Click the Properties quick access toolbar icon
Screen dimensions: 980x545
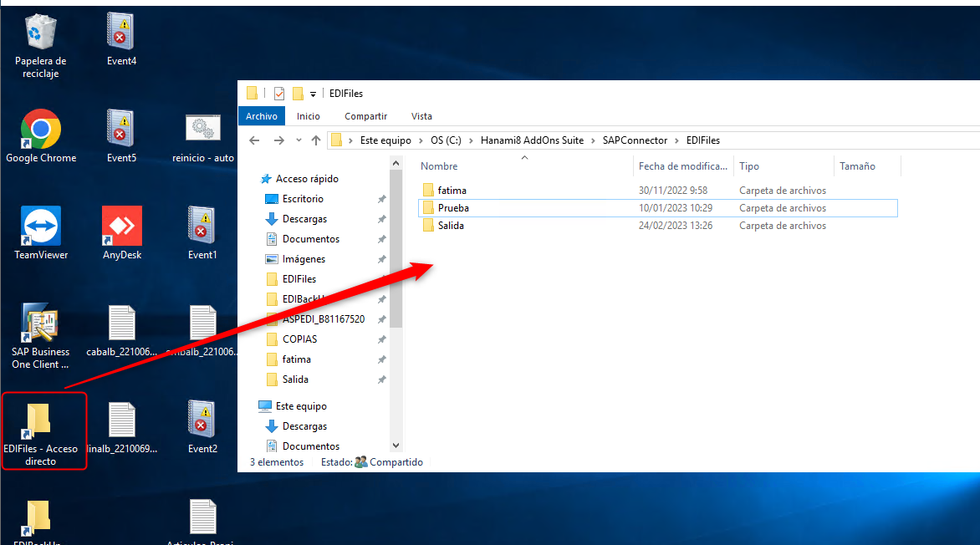[279, 94]
